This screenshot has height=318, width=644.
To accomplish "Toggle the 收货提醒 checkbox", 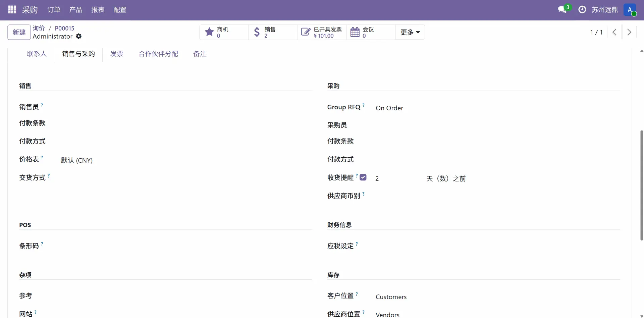I will click(x=363, y=177).
